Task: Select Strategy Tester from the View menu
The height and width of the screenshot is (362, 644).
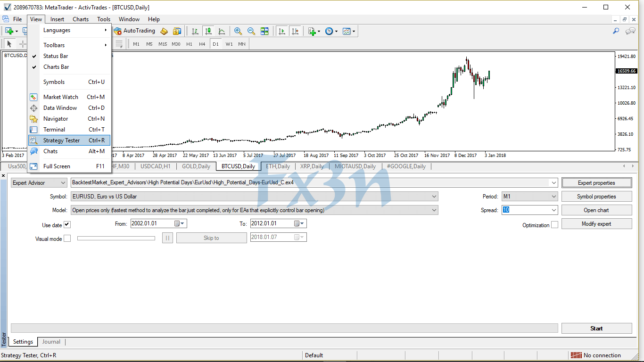Action: coord(60,140)
